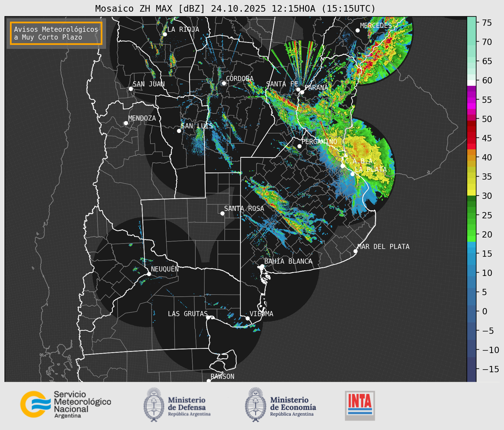Select the VIEDMA city label
Viewport: 504px width, 430px height.
coord(261,314)
